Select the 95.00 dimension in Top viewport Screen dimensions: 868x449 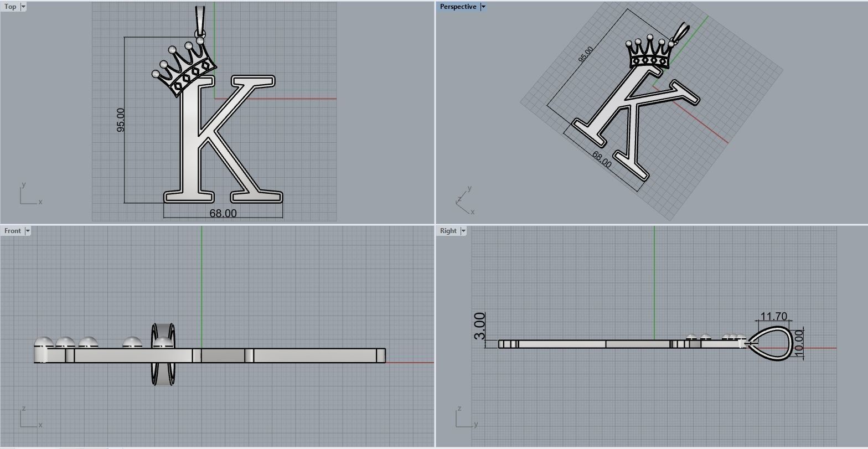[x=121, y=120]
